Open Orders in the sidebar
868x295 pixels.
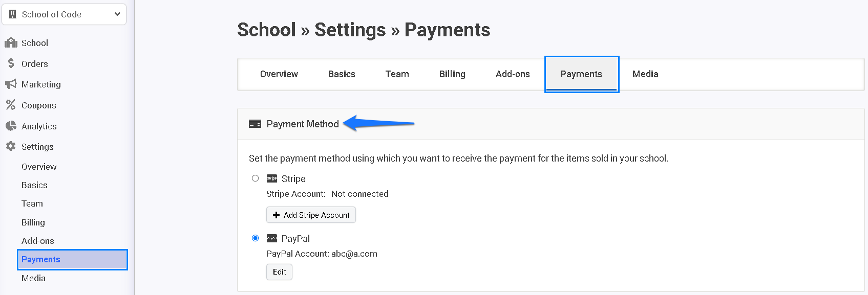pyautogui.click(x=35, y=64)
